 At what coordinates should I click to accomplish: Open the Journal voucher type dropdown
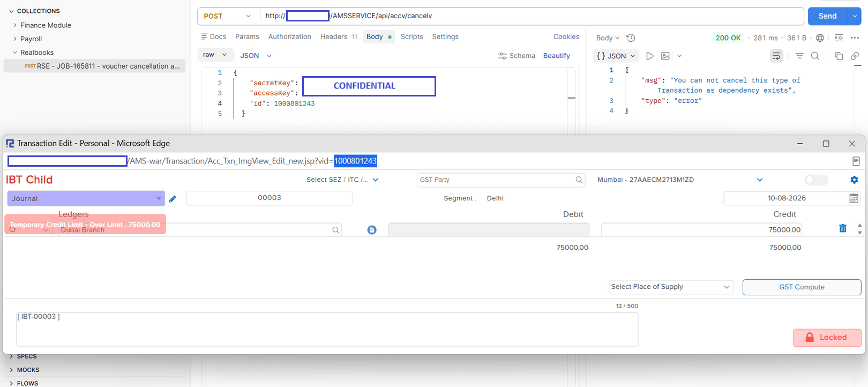coord(86,198)
